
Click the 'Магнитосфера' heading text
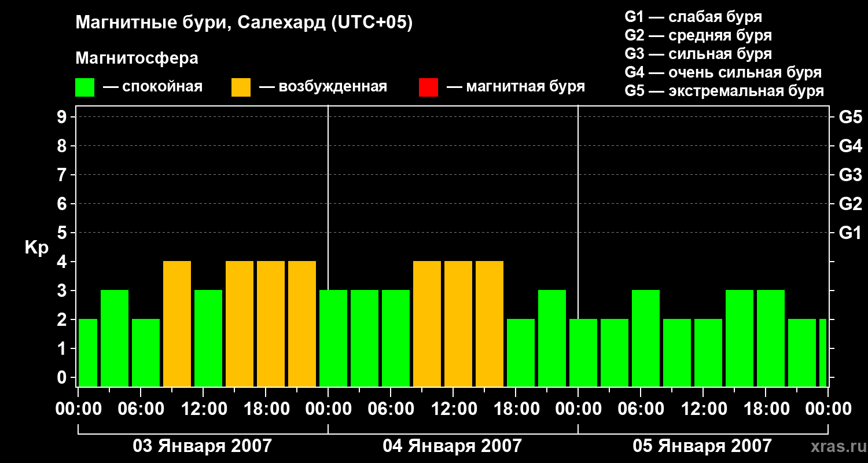pos(137,58)
